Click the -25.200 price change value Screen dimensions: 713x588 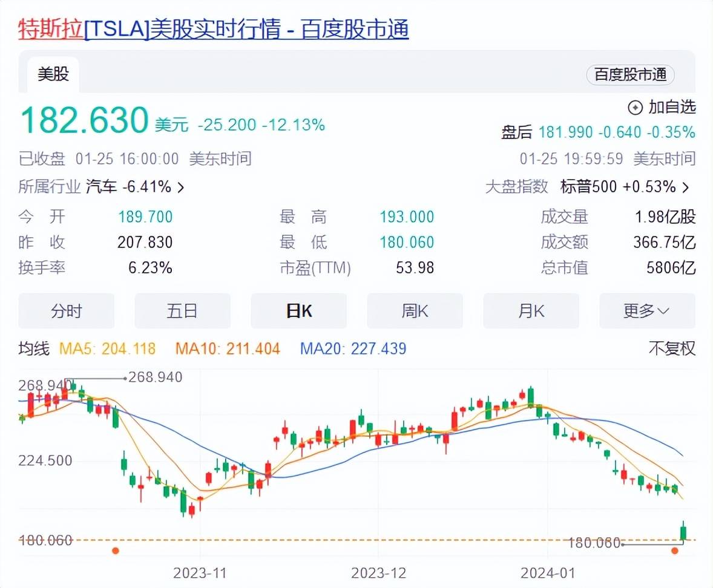tap(227, 125)
